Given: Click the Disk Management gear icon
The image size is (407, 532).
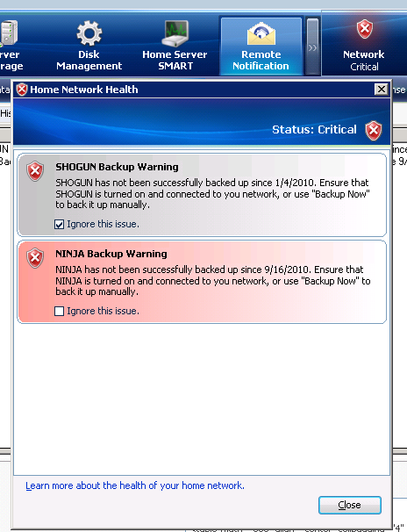Looking at the screenshot, I should [89, 33].
